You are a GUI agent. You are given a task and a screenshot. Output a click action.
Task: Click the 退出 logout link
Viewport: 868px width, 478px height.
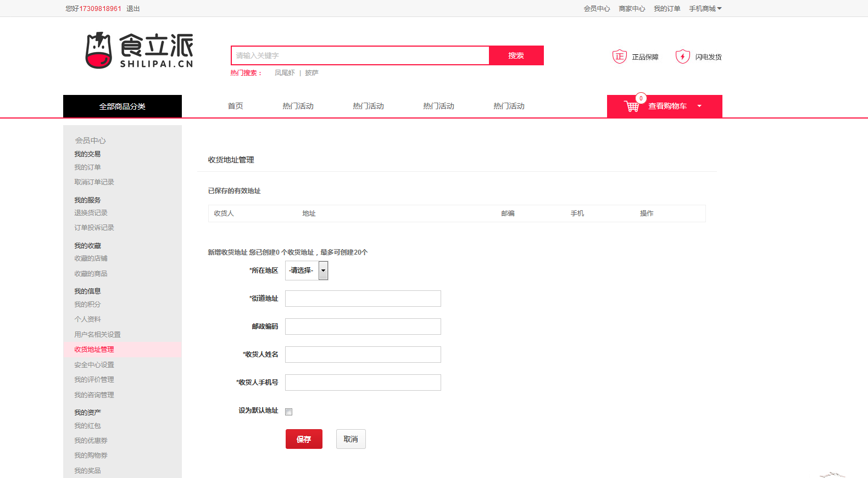point(133,9)
